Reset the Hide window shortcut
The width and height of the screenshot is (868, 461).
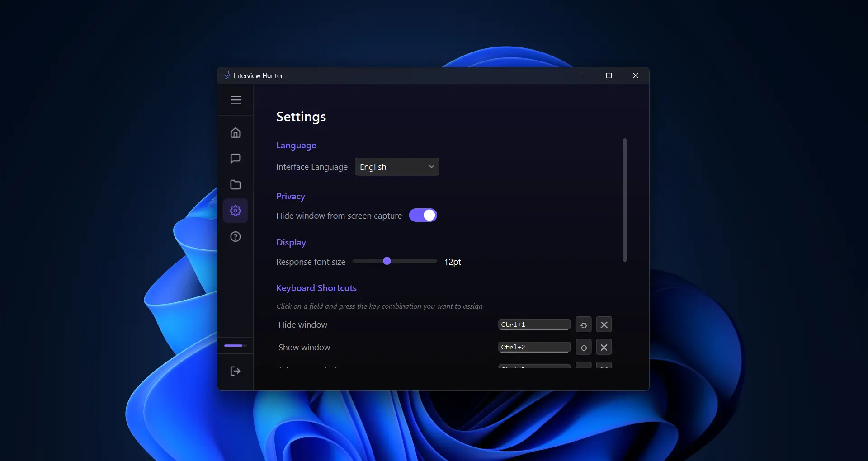pyautogui.click(x=583, y=325)
